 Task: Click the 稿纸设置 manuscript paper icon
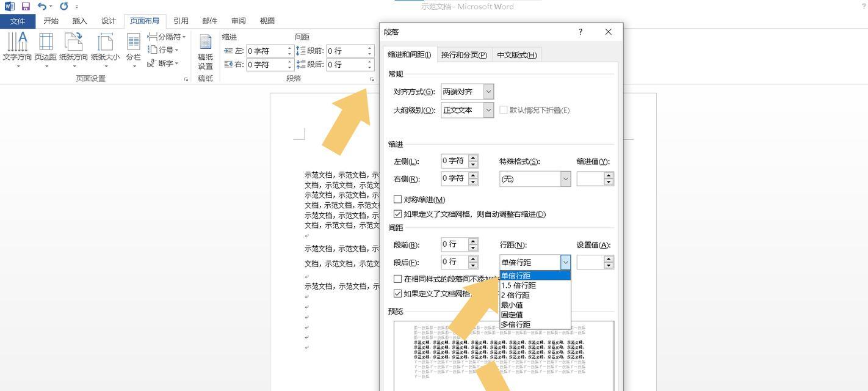click(206, 51)
